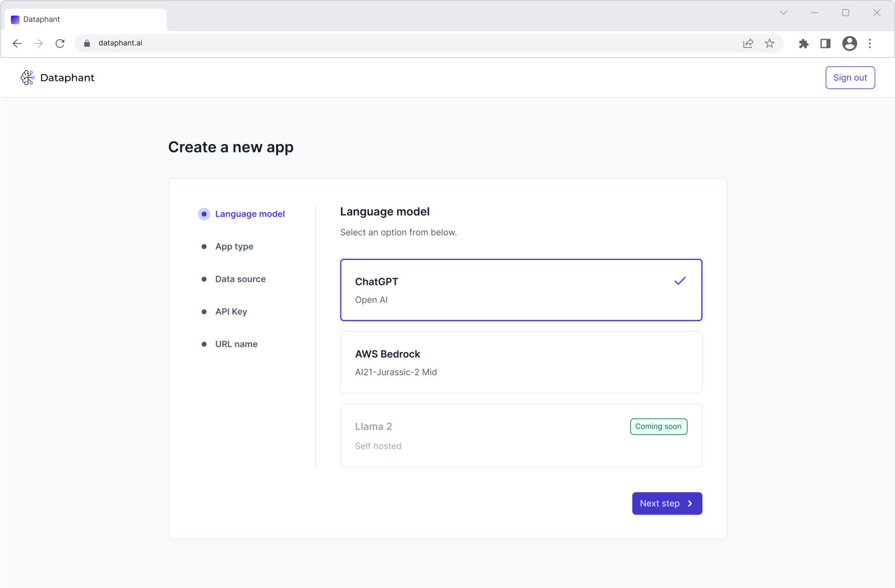The image size is (895, 588).
Task: Open the side panel icon near extensions
Action: 825,43
